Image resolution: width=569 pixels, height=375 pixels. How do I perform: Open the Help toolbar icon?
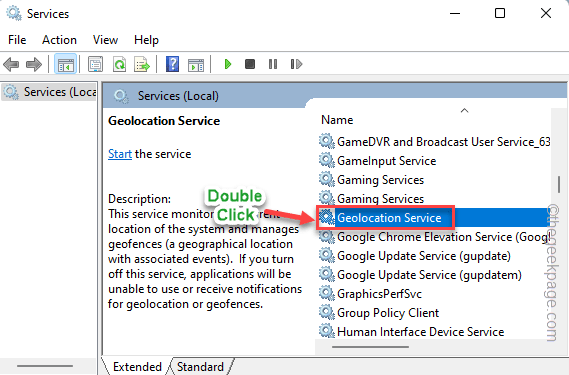(x=172, y=65)
